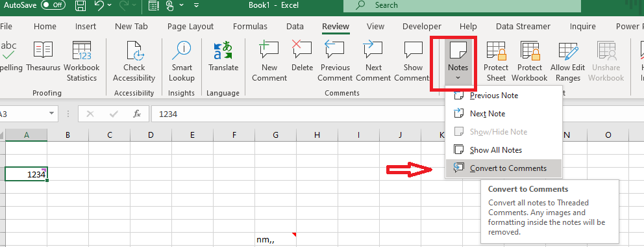Open the Help tab
The image size is (644, 247).
(x=468, y=26)
